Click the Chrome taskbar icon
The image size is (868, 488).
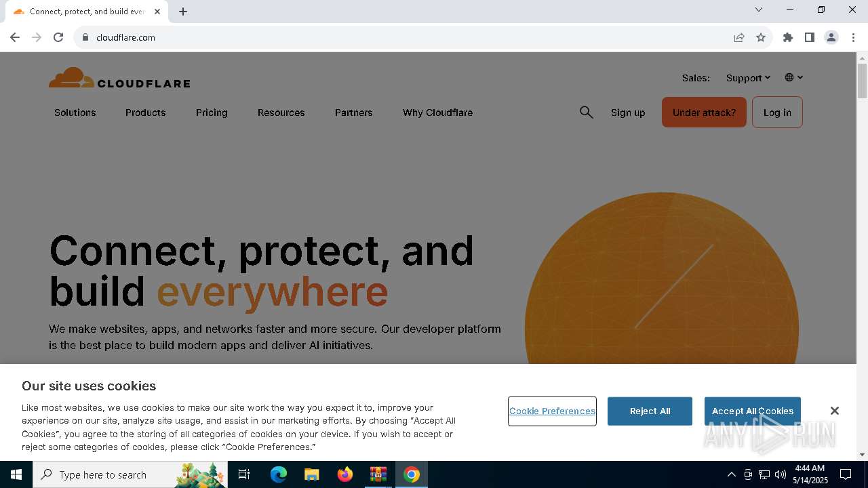pyautogui.click(x=411, y=474)
